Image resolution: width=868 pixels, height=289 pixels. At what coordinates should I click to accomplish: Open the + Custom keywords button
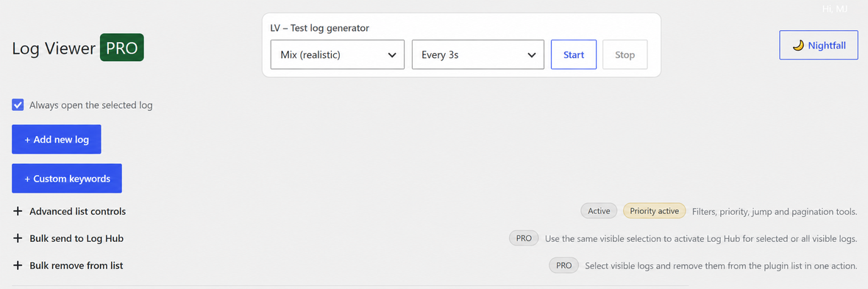tap(67, 179)
